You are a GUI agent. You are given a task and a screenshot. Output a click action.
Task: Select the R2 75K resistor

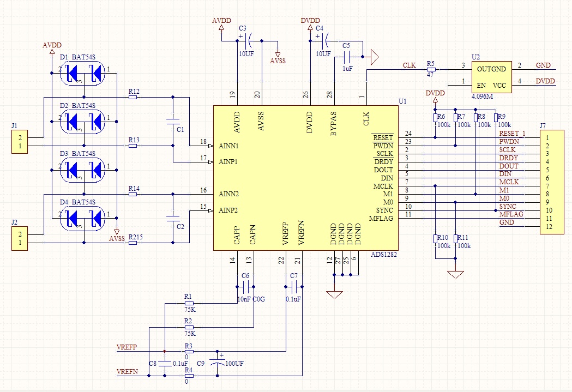pyautogui.click(x=189, y=328)
